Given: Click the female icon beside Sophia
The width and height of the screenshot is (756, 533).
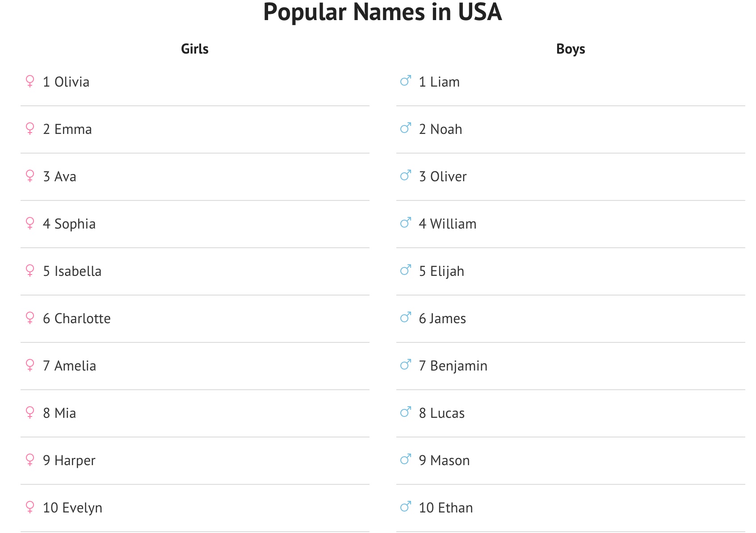Looking at the screenshot, I should tap(30, 223).
